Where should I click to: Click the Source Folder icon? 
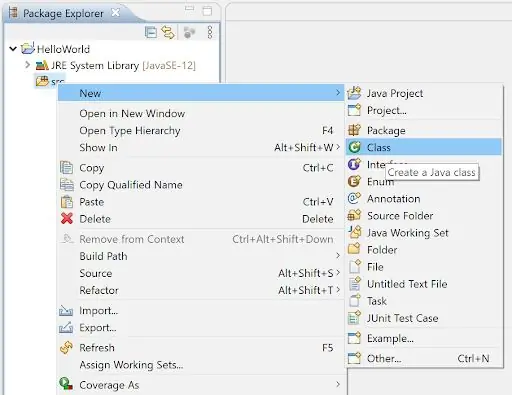click(x=354, y=215)
